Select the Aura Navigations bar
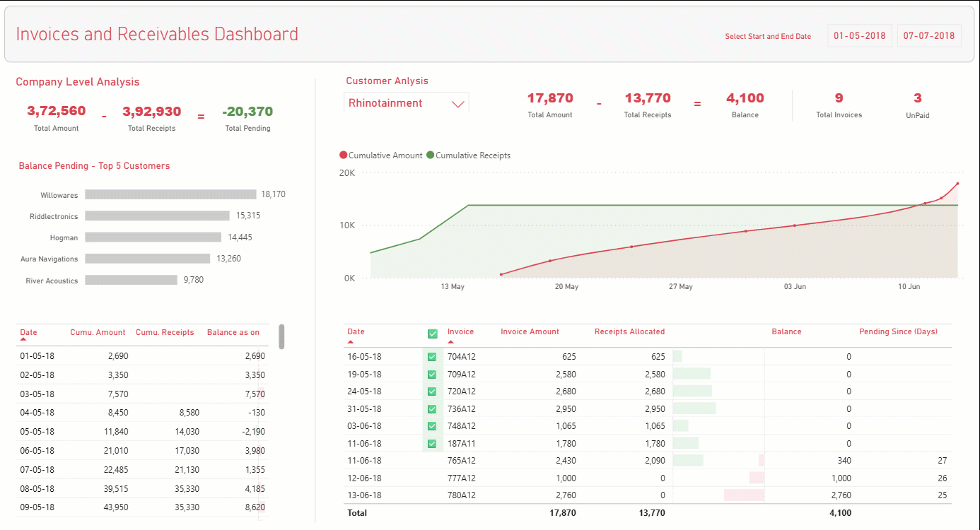980x530 pixels. (x=147, y=259)
